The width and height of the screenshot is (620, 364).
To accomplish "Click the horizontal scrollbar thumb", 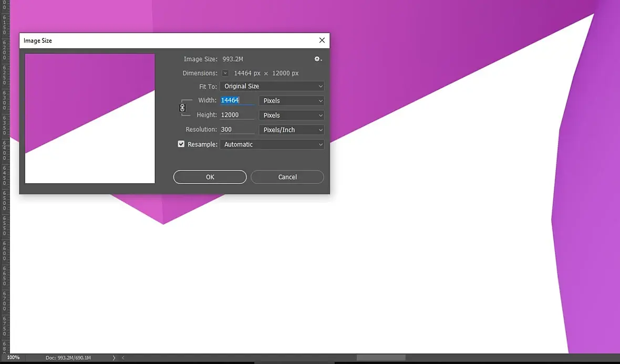I will point(381,358).
